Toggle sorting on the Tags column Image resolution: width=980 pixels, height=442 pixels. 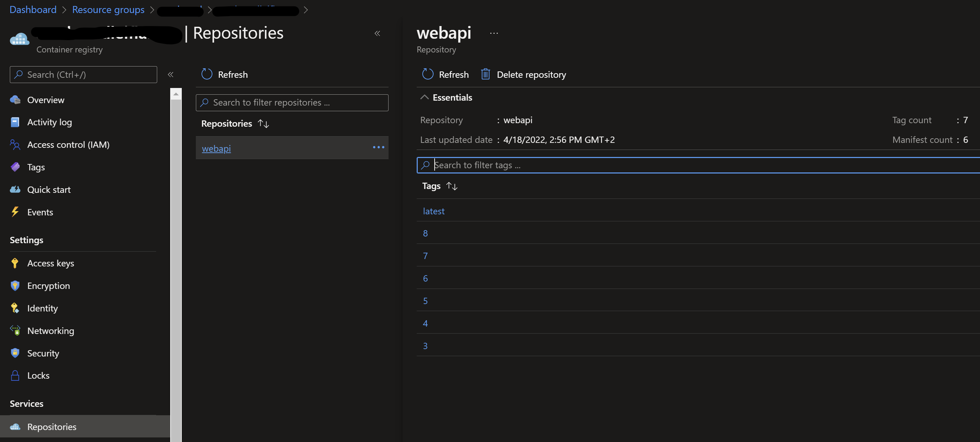click(452, 186)
